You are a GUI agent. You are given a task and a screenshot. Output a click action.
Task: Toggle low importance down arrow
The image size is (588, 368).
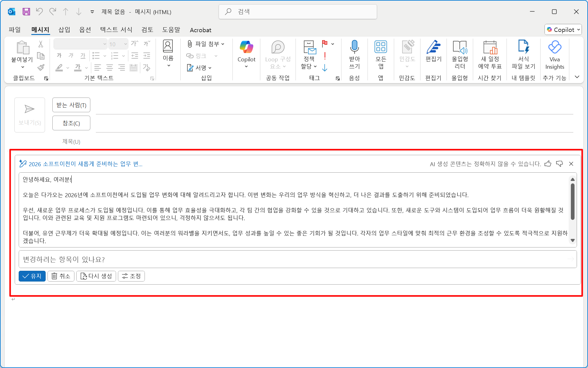coord(325,68)
